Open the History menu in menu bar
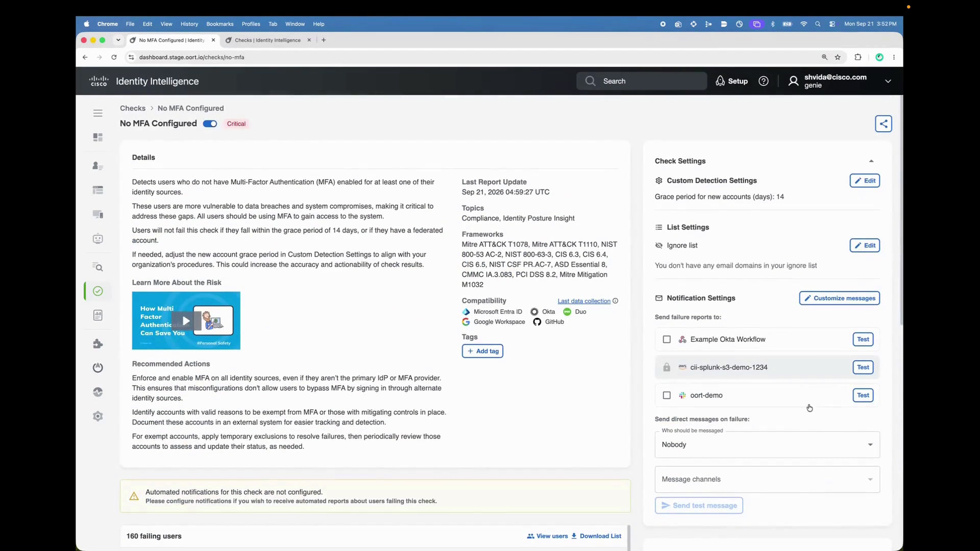 [x=189, y=24]
